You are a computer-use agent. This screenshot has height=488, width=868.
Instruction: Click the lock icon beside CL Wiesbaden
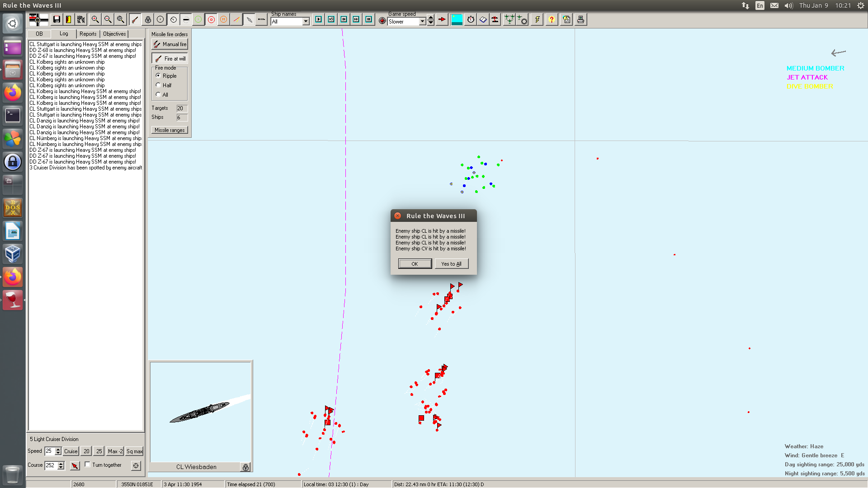pos(245,467)
